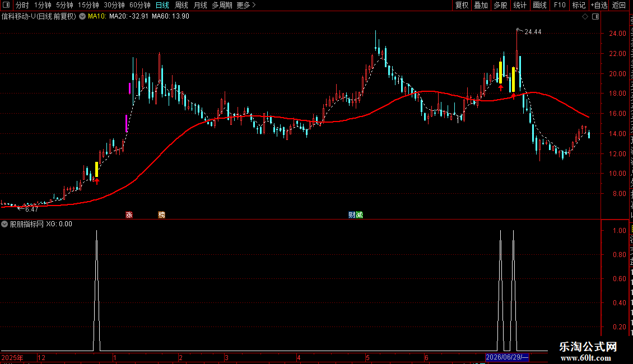Viewport: 633px width, 364px height.
Task: Select the 15分钟 period tab
Action: (x=89, y=5)
